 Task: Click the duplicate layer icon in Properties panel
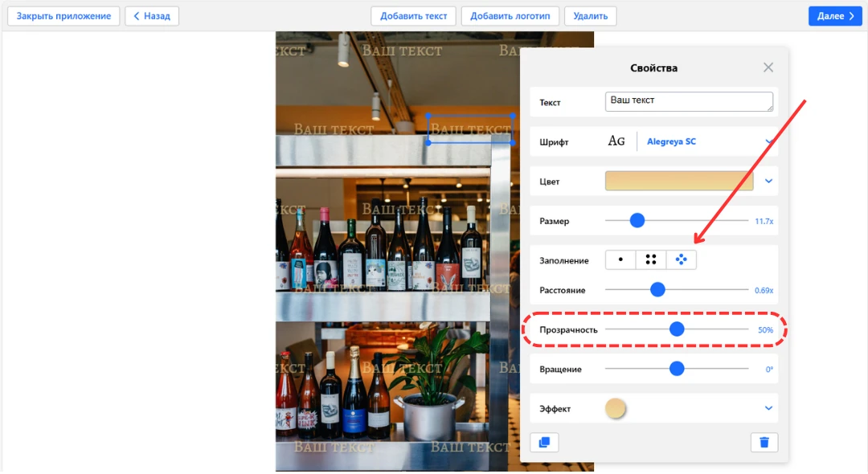pyautogui.click(x=544, y=442)
